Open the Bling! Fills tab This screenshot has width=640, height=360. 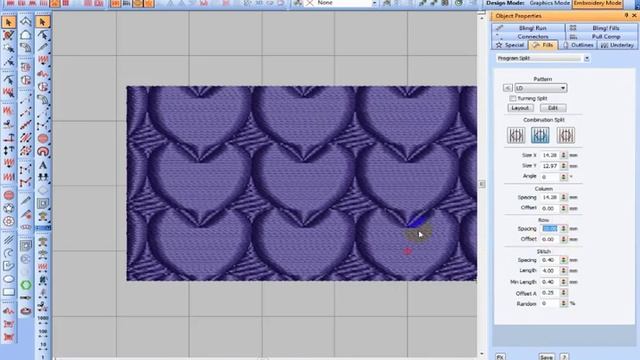click(x=601, y=28)
